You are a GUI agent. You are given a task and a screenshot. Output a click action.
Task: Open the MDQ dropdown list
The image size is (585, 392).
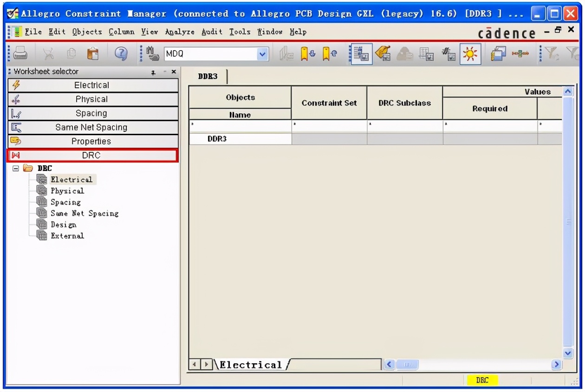pyautogui.click(x=262, y=54)
